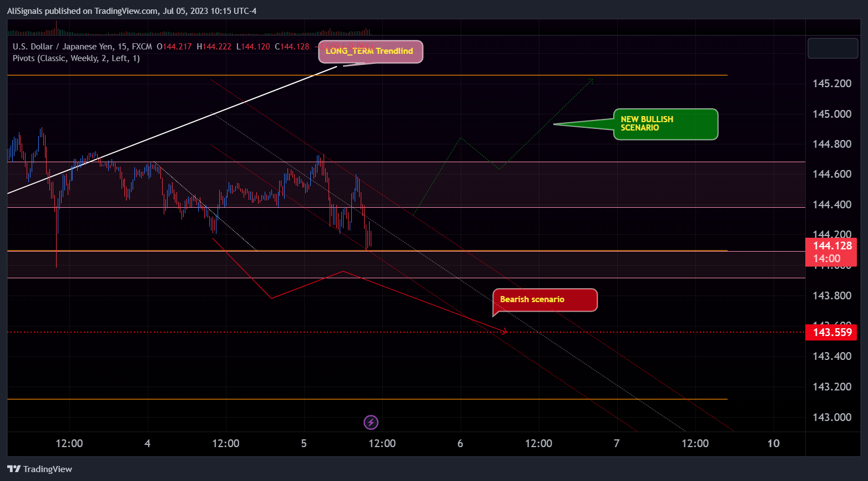
Task: Click the time axis label 7
Action: (x=617, y=443)
